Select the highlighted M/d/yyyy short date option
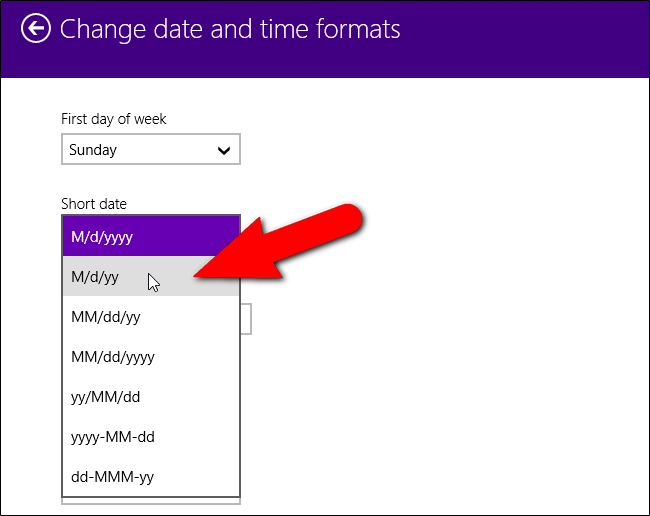Viewport: 650px width, 516px height. 150,237
